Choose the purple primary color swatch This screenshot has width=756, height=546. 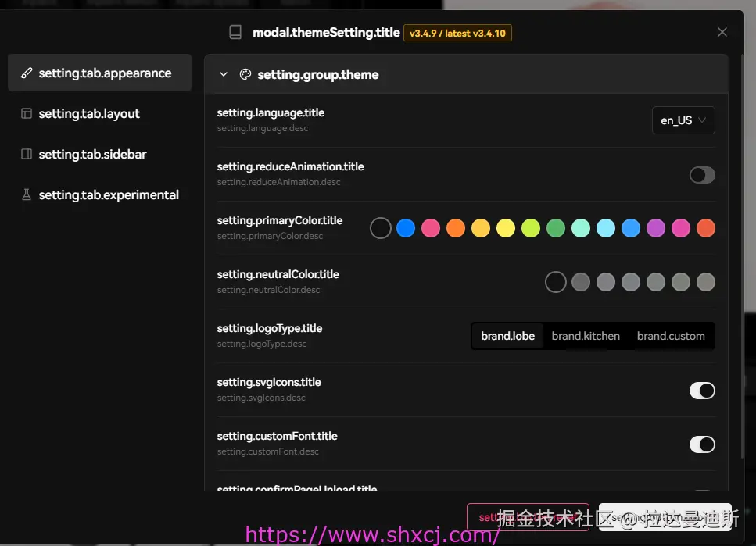tap(656, 228)
